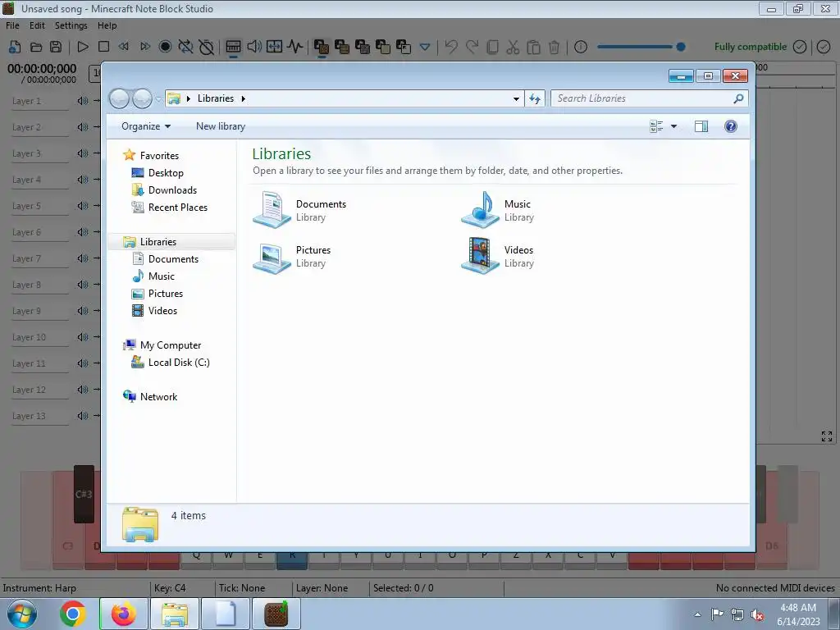Screen dimensions: 840x630
Task: Open the Edit menu
Action: click(x=37, y=25)
